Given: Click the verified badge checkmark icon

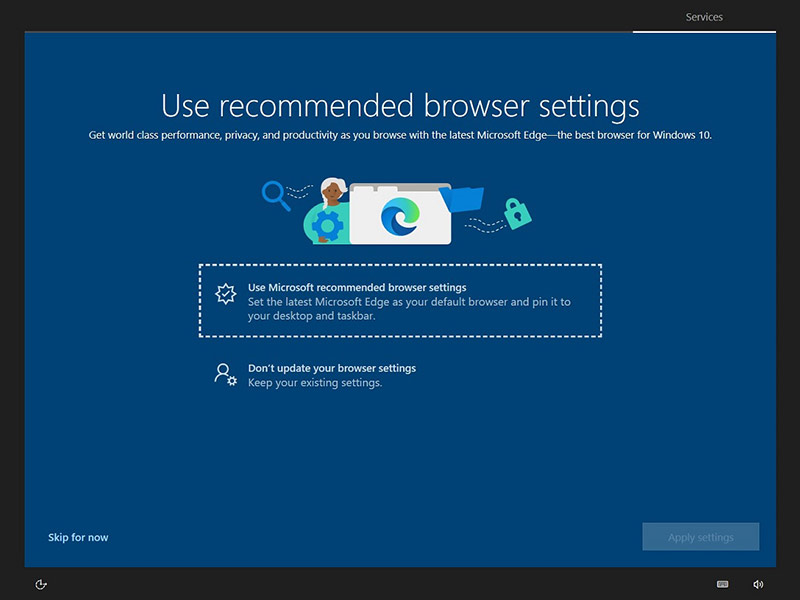Looking at the screenshot, I should coord(226,294).
